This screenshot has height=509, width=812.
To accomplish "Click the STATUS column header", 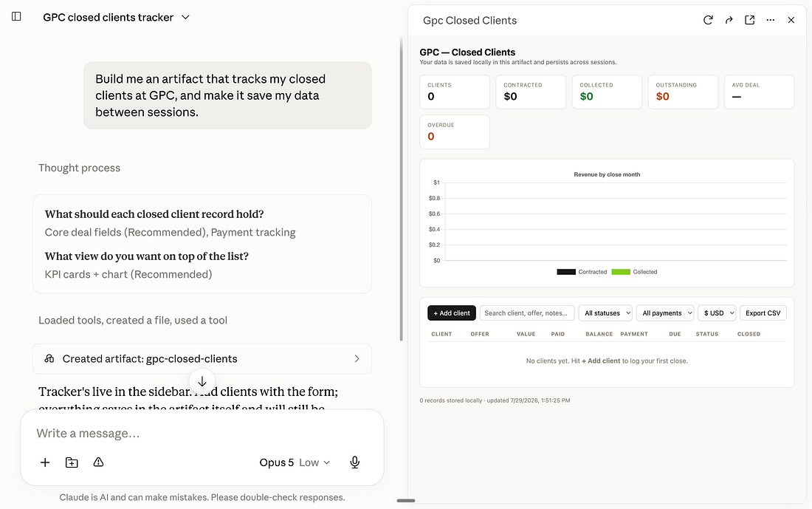I will click(x=707, y=335).
